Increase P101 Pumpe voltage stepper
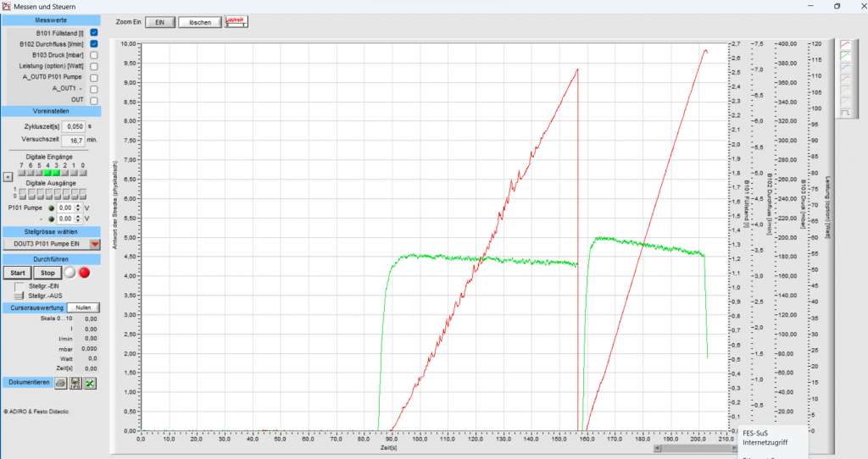This screenshot has height=459, width=868. tap(78, 204)
